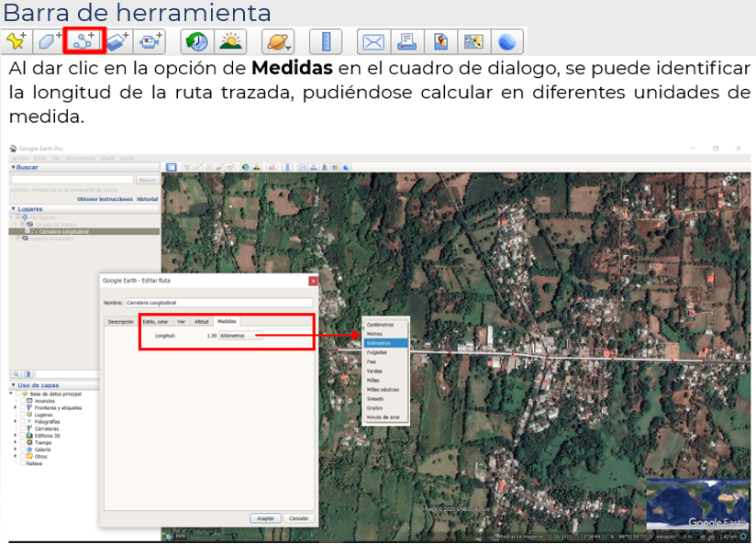Toggle the sunlight icon in the toolbar
The height and width of the screenshot is (544, 756).
[230, 41]
